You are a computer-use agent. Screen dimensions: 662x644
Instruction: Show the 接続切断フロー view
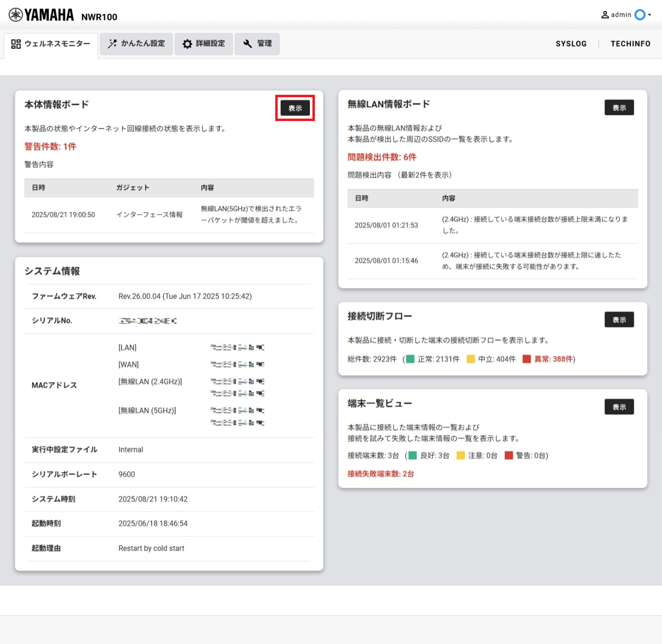pos(619,319)
